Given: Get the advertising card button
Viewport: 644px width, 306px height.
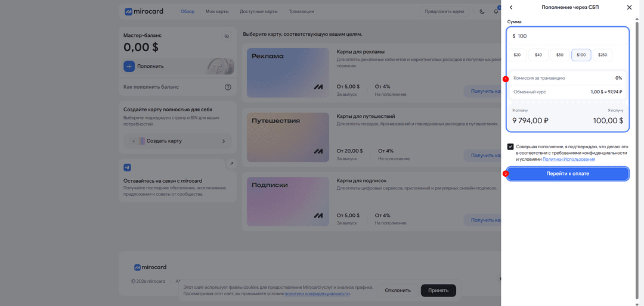Looking at the screenshot, I should [482, 91].
